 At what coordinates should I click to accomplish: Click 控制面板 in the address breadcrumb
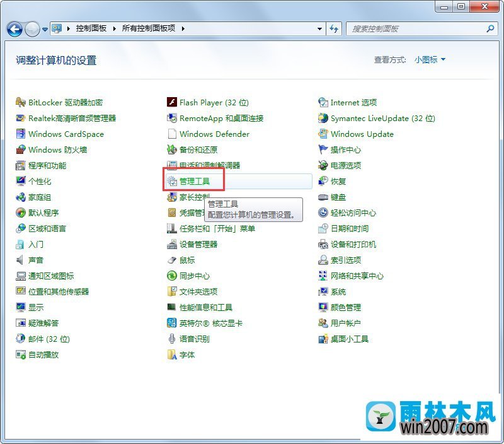click(x=91, y=28)
